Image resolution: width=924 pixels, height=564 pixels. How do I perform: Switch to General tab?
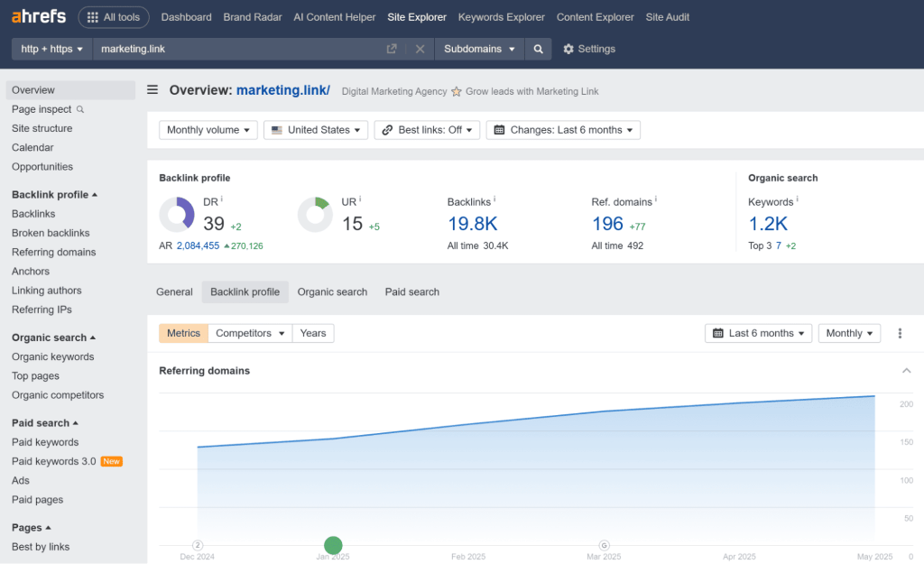(x=174, y=291)
